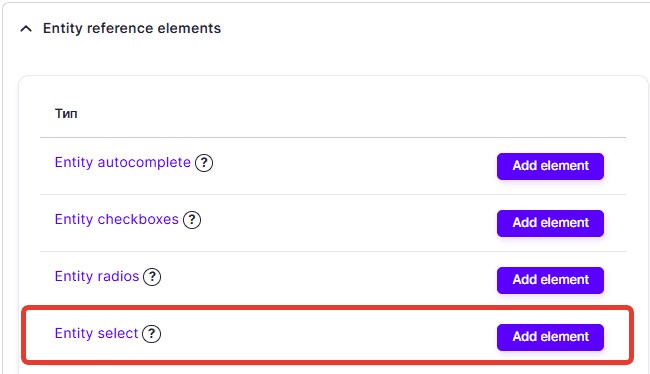Click empty space in Entity autocomplete row

pyautogui.click(x=352, y=166)
